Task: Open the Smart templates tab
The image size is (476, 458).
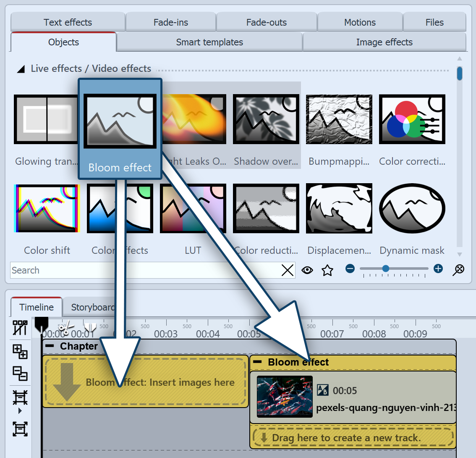Action: pyautogui.click(x=209, y=42)
